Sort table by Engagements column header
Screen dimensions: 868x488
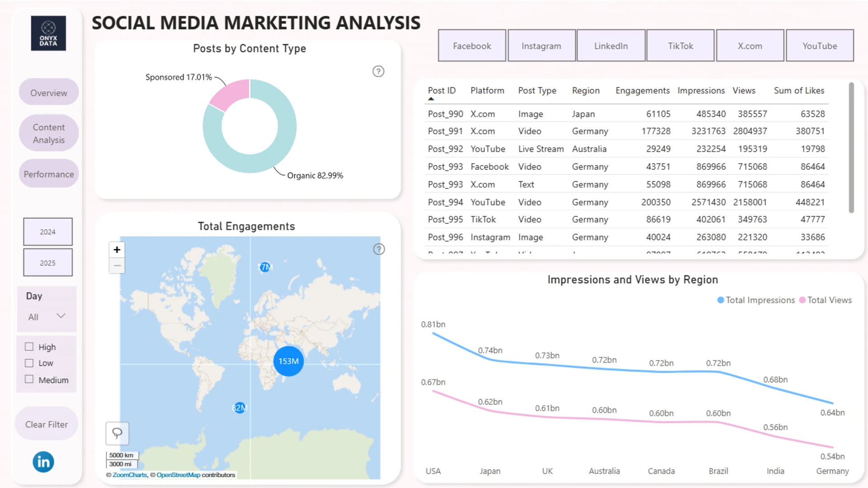point(642,90)
